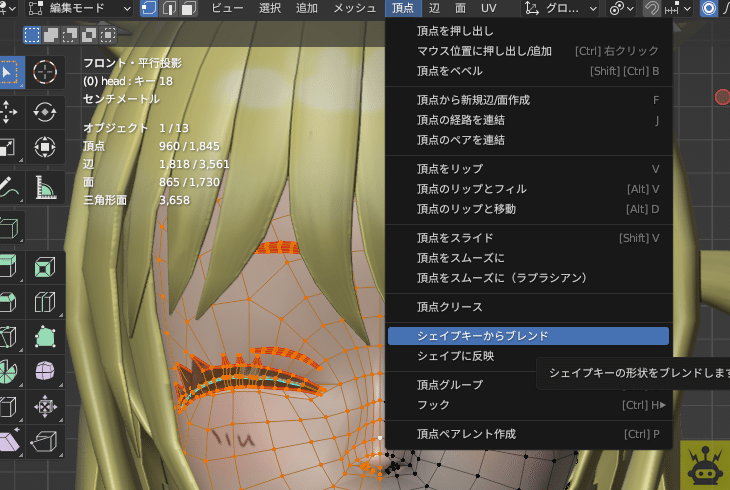The height and width of the screenshot is (490, 730).
Task: Click 頂点をスムーズに menu entry
Action: 528,258
